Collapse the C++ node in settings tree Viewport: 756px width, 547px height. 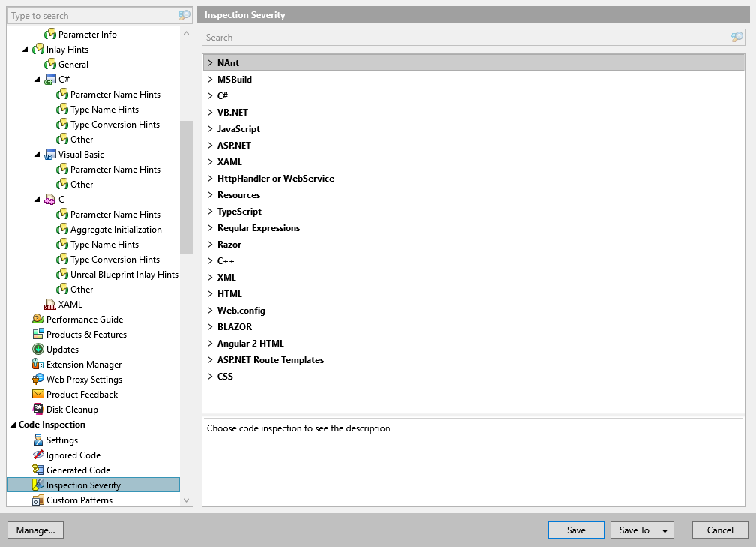pos(37,200)
